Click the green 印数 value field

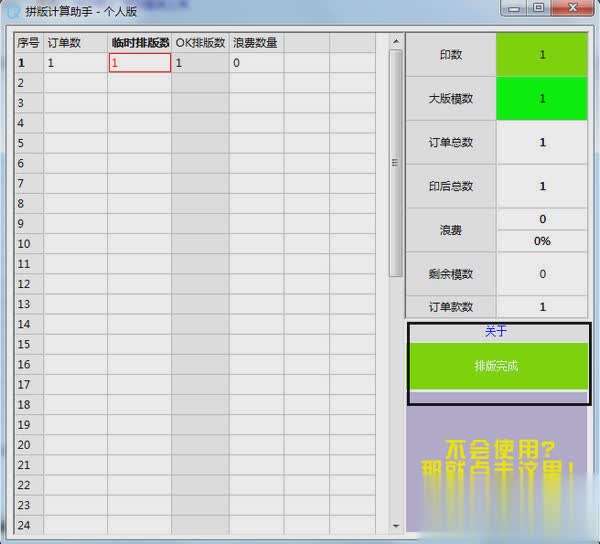point(542,55)
